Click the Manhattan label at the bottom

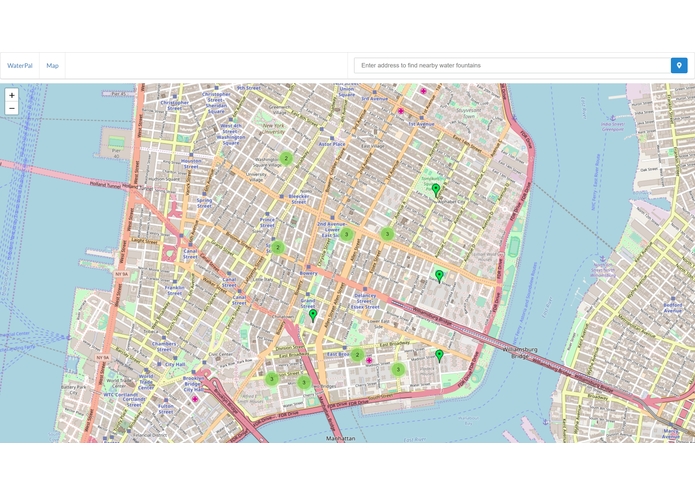(340, 438)
